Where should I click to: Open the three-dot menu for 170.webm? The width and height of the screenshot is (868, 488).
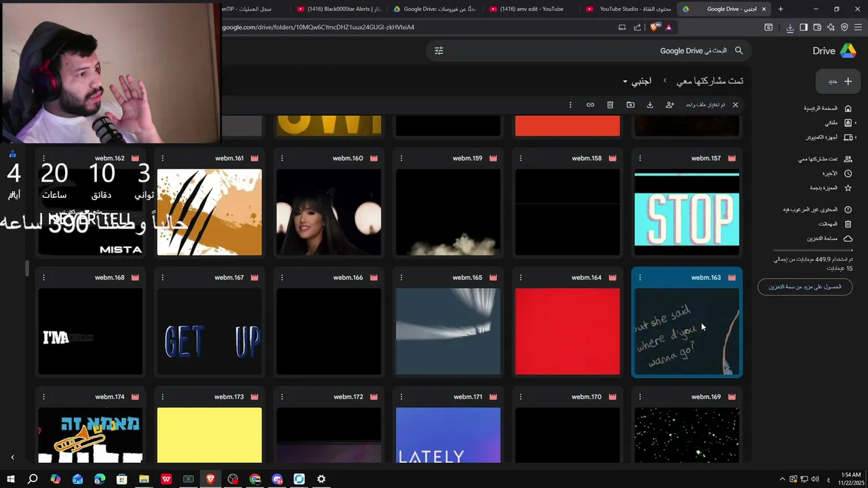click(520, 397)
